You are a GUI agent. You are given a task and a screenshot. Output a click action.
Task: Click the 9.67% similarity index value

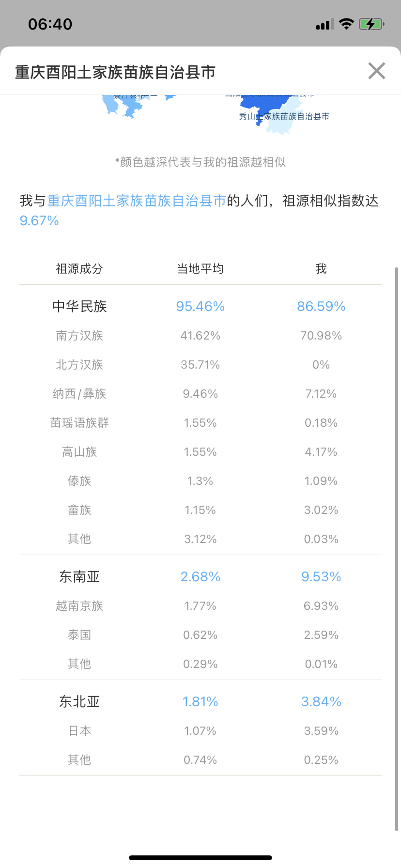pyautogui.click(x=39, y=221)
